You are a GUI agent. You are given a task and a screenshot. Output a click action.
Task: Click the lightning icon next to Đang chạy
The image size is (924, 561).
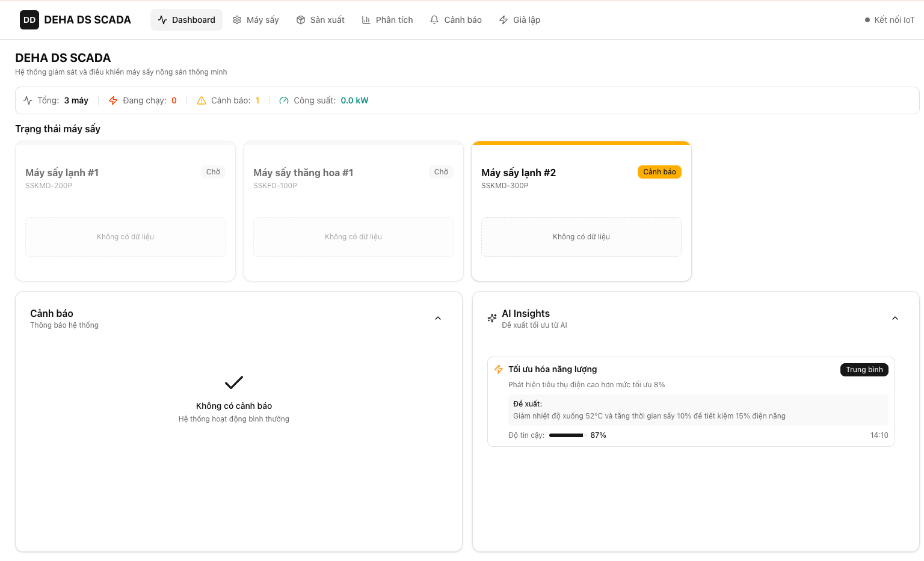click(113, 100)
